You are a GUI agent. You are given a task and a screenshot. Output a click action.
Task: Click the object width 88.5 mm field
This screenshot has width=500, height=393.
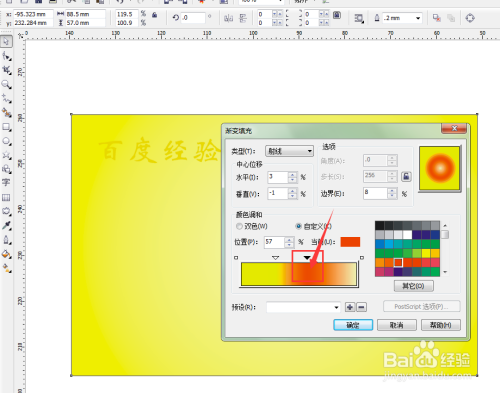click(x=85, y=14)
